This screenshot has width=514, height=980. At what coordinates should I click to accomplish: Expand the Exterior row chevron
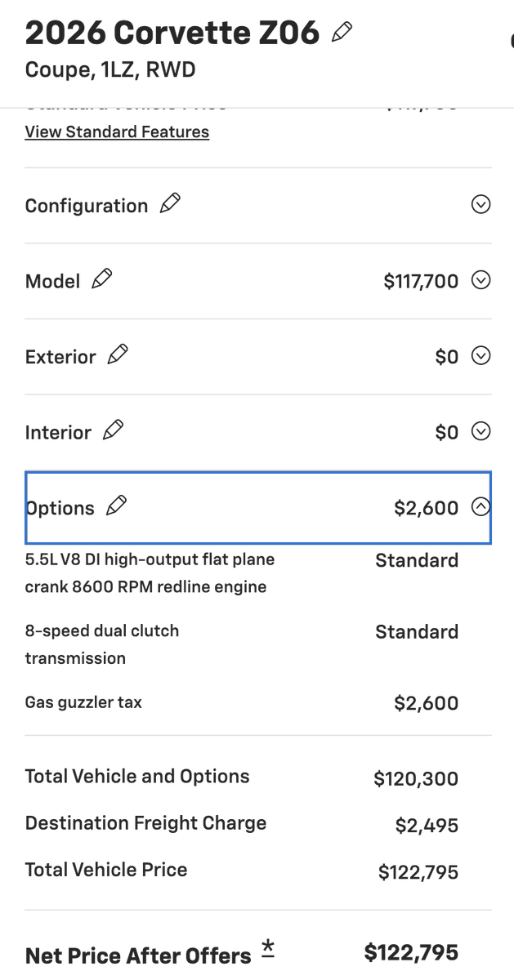tap(481, 356)
